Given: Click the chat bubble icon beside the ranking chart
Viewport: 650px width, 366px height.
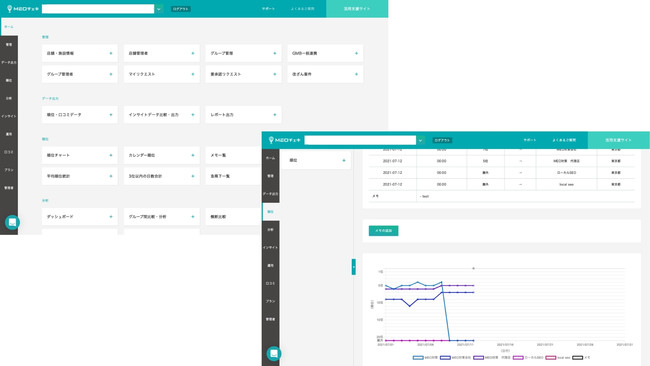Looking at the screenshot, I should [x=274, y=354].
